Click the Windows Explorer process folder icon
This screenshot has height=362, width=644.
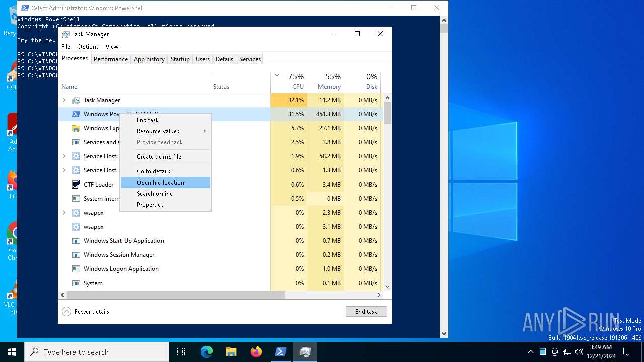point(76,128)
